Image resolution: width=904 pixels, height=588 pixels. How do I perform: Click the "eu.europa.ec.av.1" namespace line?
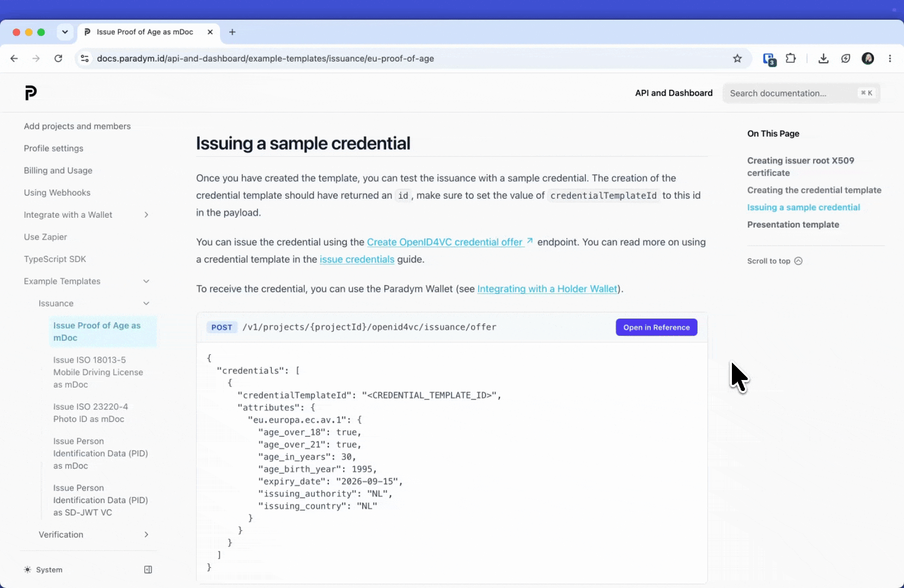(305, 420)
